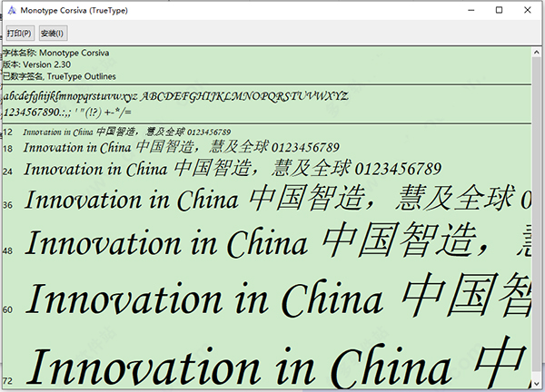Click the 打印(P) print button
Viewport: 545px width, 392px height.
coord(20,34)
